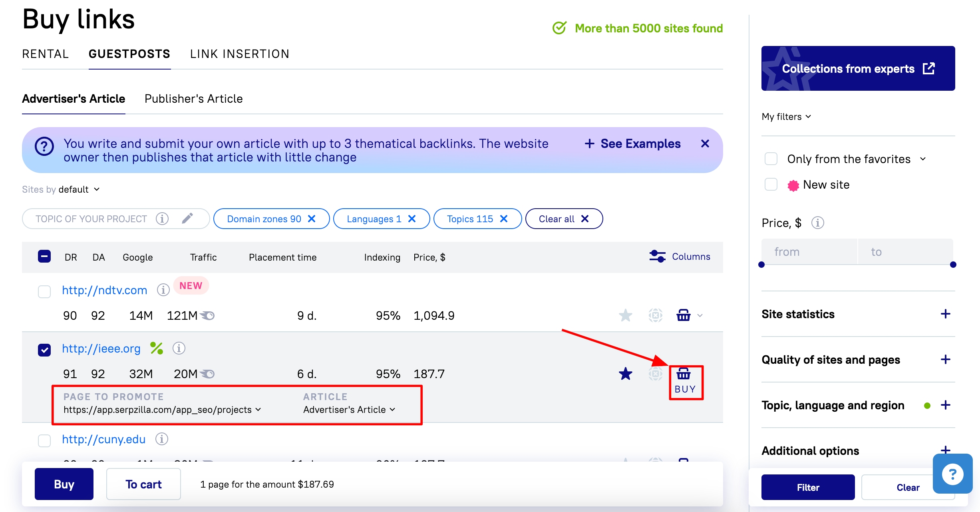980x512 pixels.
Task: Select the Advertiser's Article sub-tab
Action: [x=74, y=99]
